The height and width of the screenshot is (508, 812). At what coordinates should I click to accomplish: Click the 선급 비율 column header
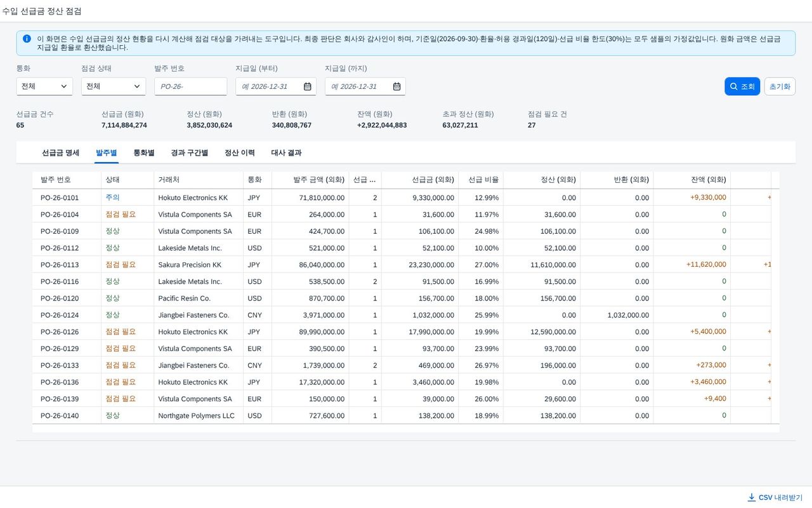tap(481, 180)
